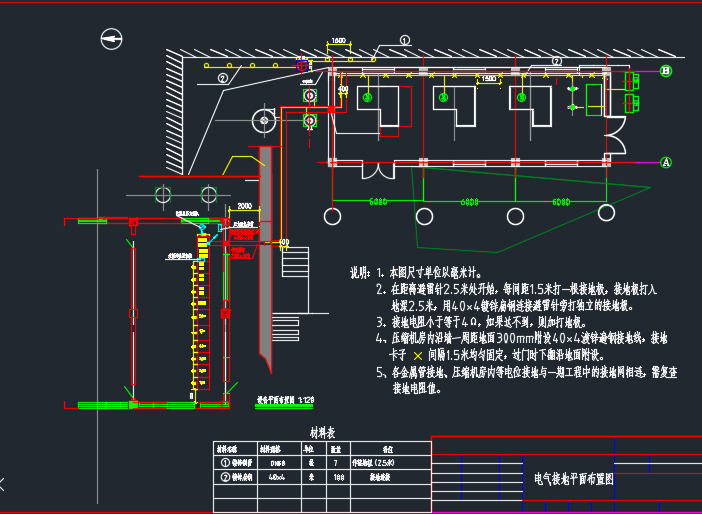Select note 4 line starting 压缩机房内沿墙一周

point(529,338)
